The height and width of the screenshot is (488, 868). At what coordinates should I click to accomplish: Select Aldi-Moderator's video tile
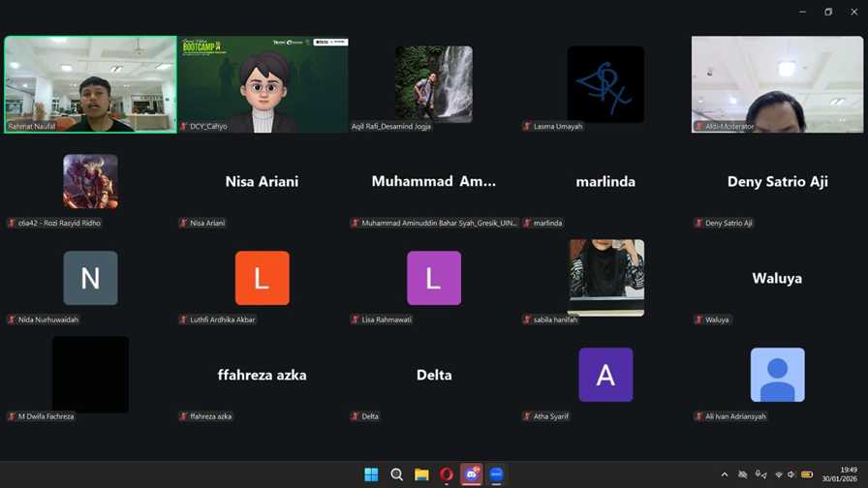coord(777,84)
